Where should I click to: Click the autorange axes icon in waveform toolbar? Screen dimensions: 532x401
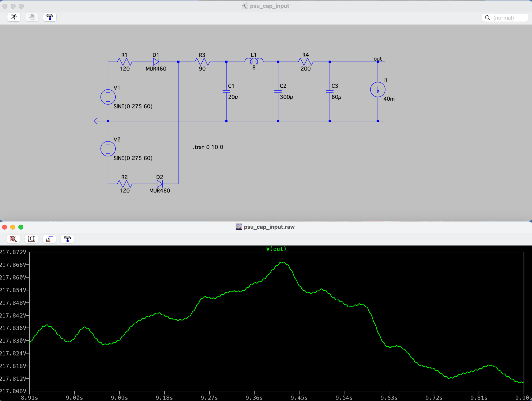point(31,239)
